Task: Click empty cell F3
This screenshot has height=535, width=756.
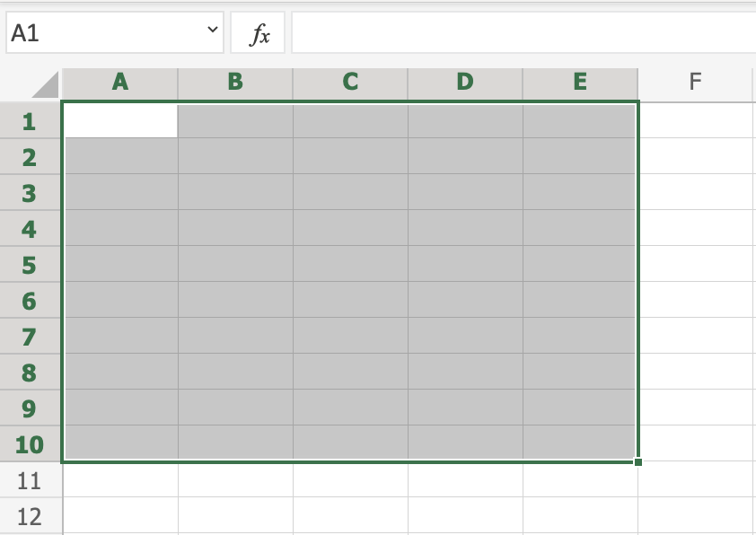Action: coord(694,192)
